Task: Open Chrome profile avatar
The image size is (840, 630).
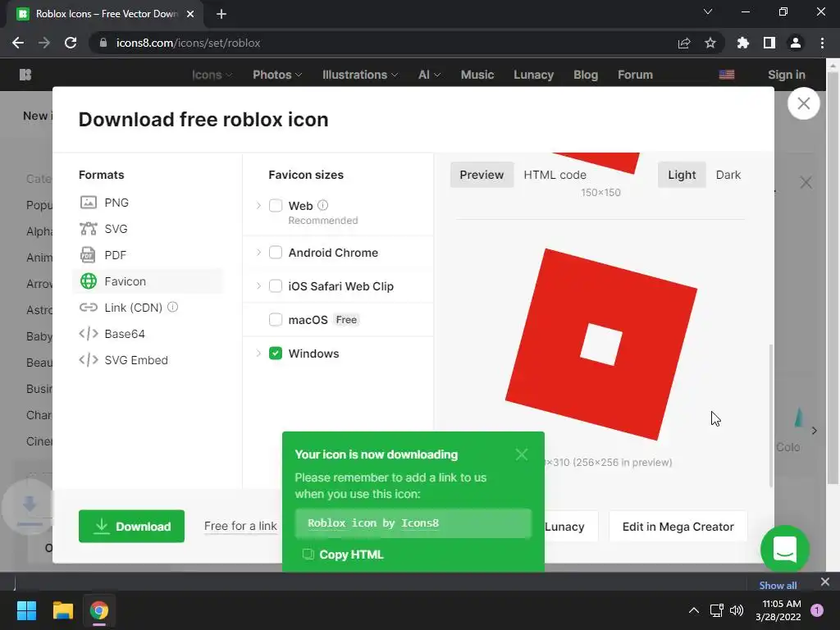Action: click(x=796, y=43)
